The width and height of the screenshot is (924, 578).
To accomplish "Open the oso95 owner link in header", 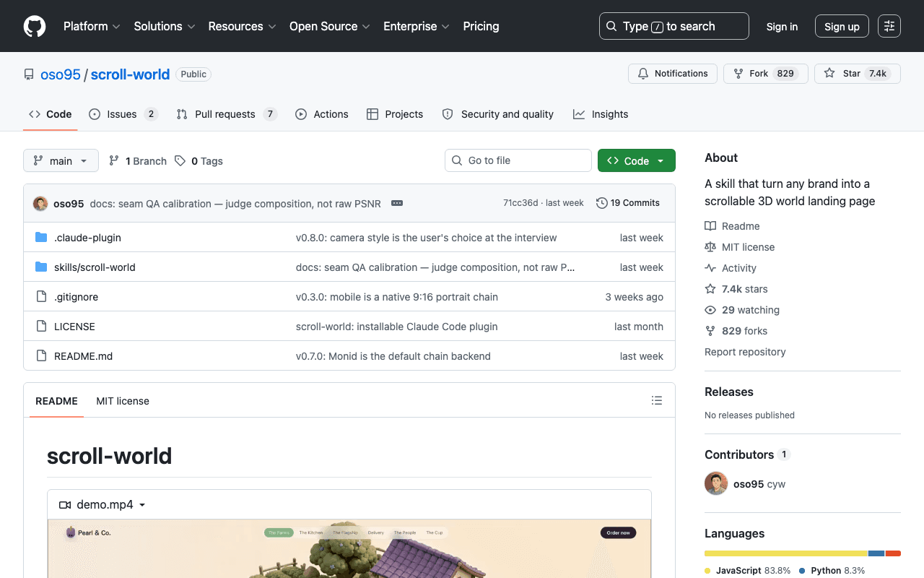I will click(x=61, y=74).
